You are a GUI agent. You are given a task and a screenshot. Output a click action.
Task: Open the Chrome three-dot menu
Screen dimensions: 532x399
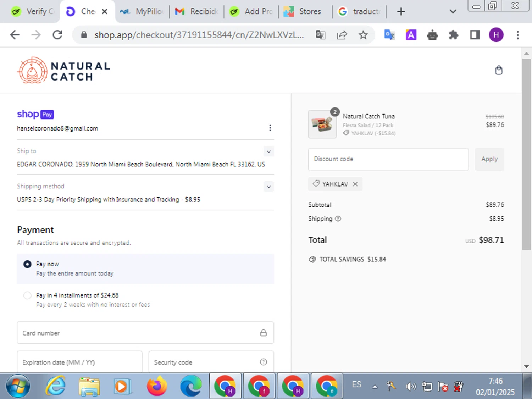pyautogui.click(x=517, y=35)
